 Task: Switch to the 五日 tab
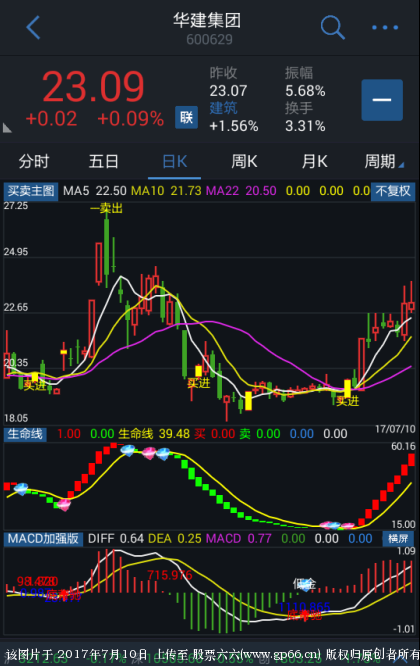click(x=104, y=162)
